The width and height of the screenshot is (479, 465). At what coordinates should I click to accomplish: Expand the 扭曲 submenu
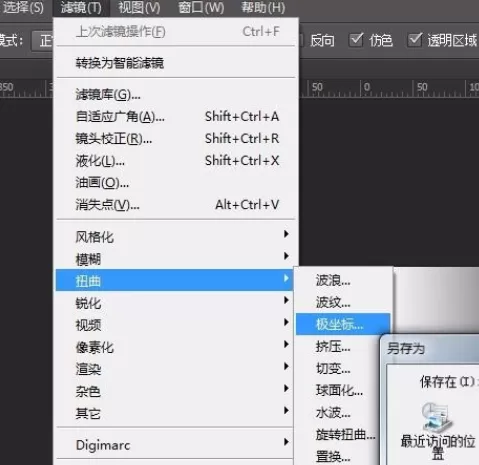[174, 280]
